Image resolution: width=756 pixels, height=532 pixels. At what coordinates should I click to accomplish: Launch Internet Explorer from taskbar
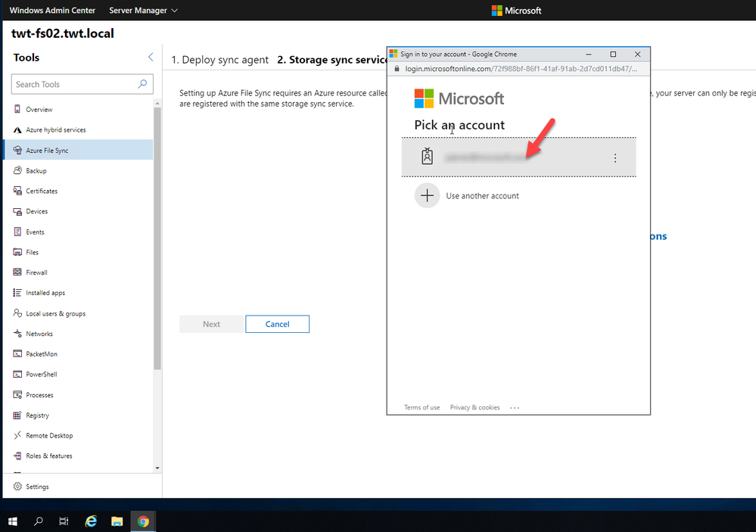(x=91, y=521)
